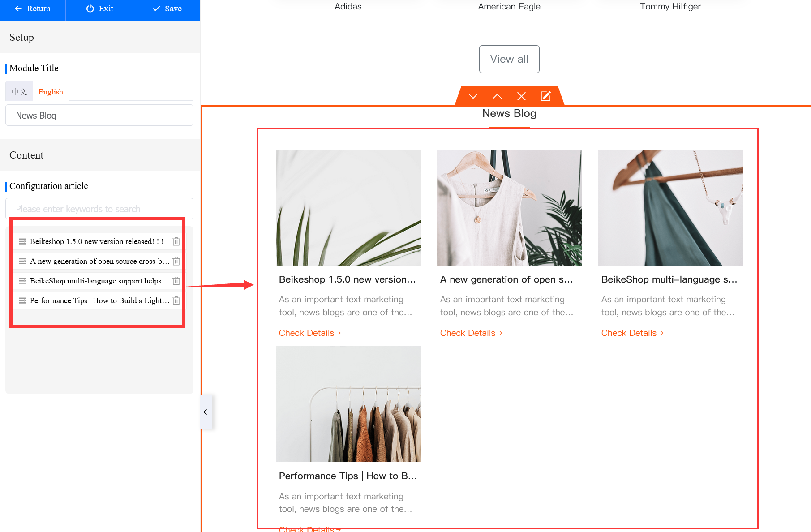Image resolution: width=811 pixels, height=532 pixels.
Task: Switch to the English language tab
Action: (51, 92)
